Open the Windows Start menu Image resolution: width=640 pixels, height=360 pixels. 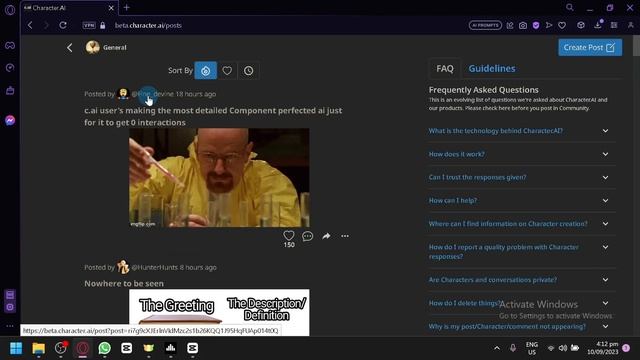[16, 348]
